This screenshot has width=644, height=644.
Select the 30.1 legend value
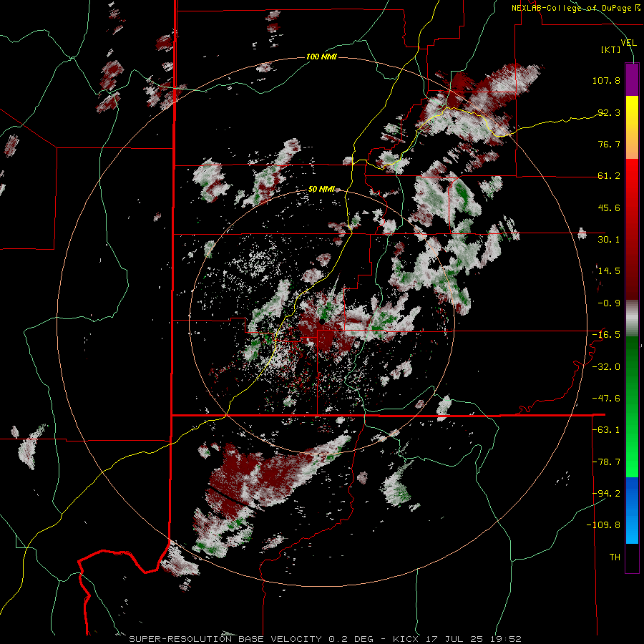[609, 240]
